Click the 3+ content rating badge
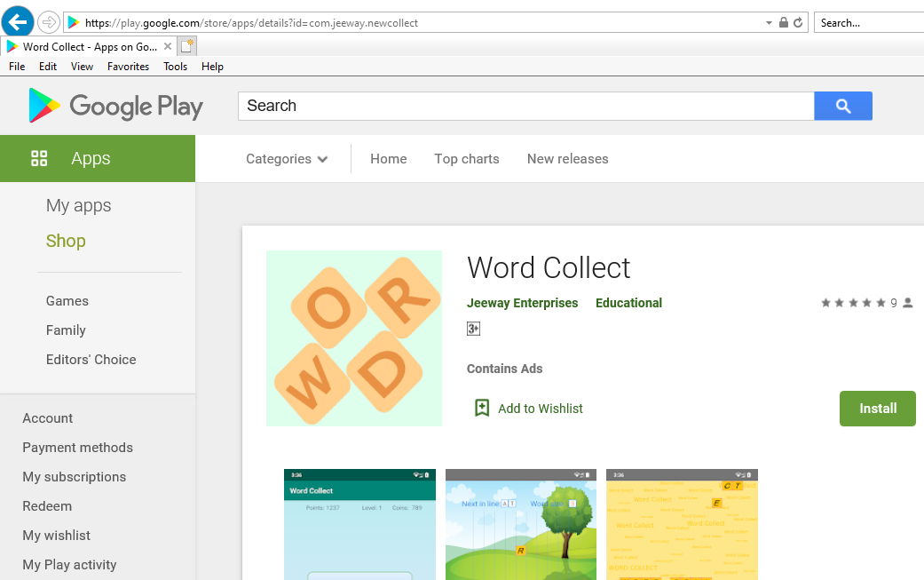Screen dimensions: 924x580 pos(473,329)
